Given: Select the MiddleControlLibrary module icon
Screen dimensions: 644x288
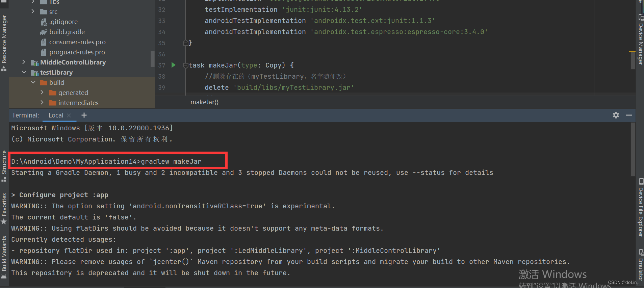Looking at the screenshot, I should (x=34, y=62).
